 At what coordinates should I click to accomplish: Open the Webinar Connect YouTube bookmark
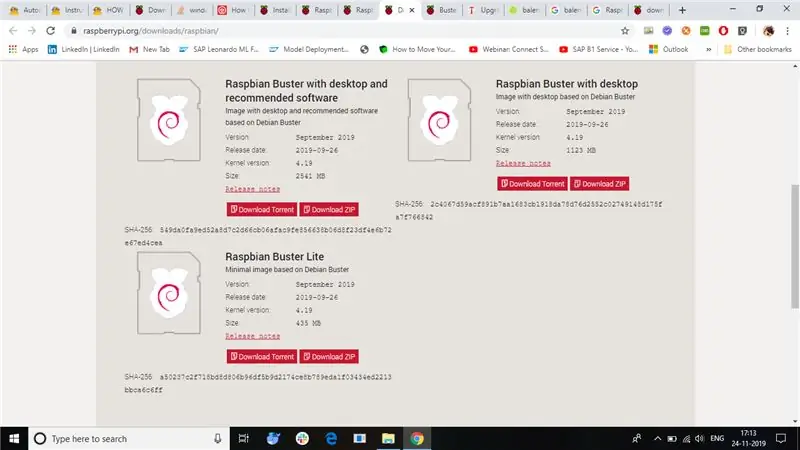509,49
